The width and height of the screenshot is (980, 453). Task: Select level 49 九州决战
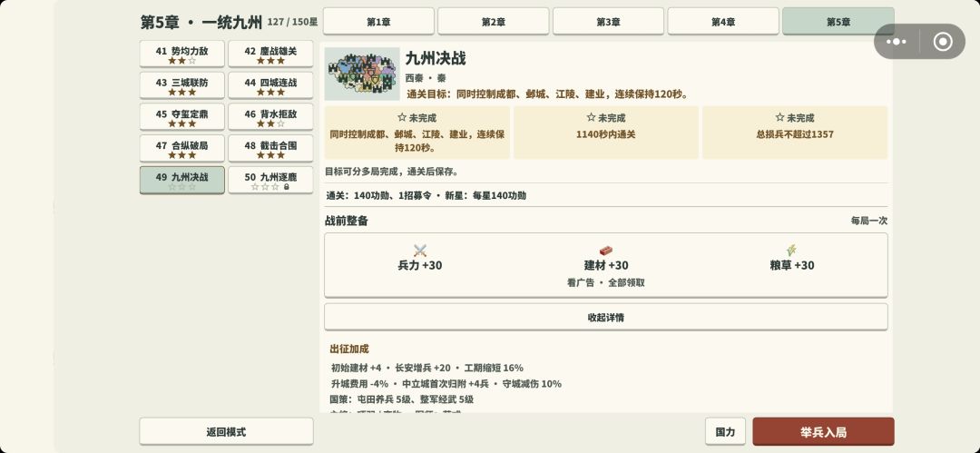[181, 180]
